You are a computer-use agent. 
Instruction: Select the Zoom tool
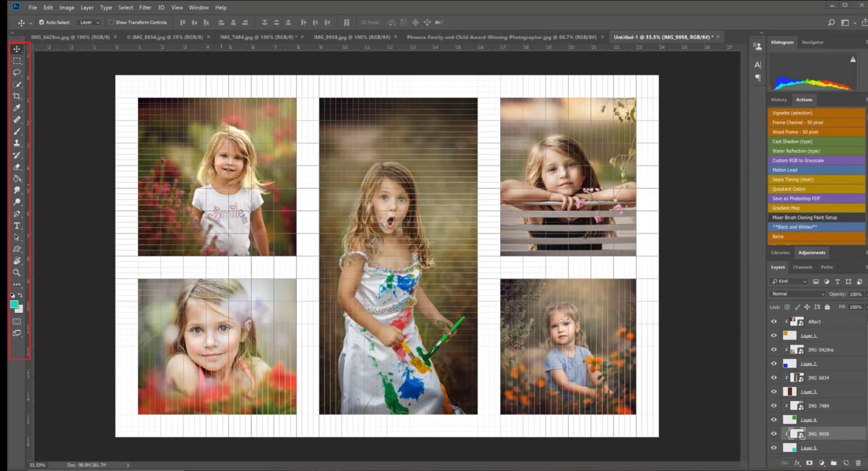[x=17, y=273]
